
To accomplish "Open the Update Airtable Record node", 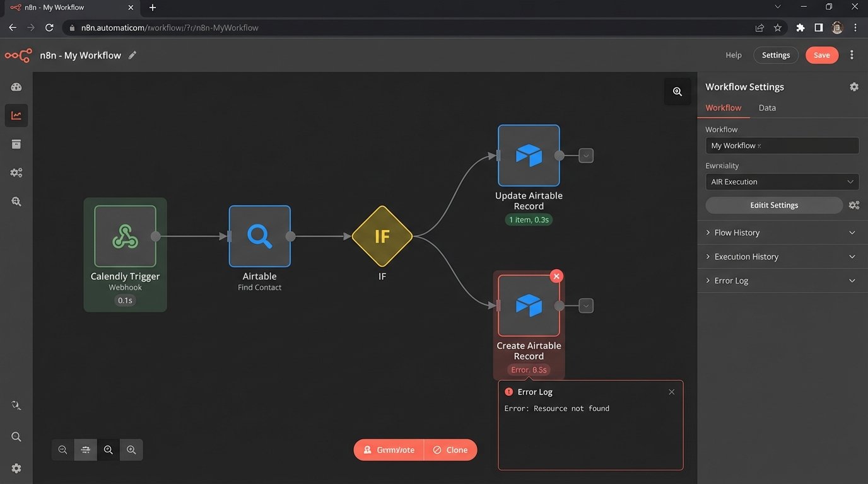I will tap(529, 156).
